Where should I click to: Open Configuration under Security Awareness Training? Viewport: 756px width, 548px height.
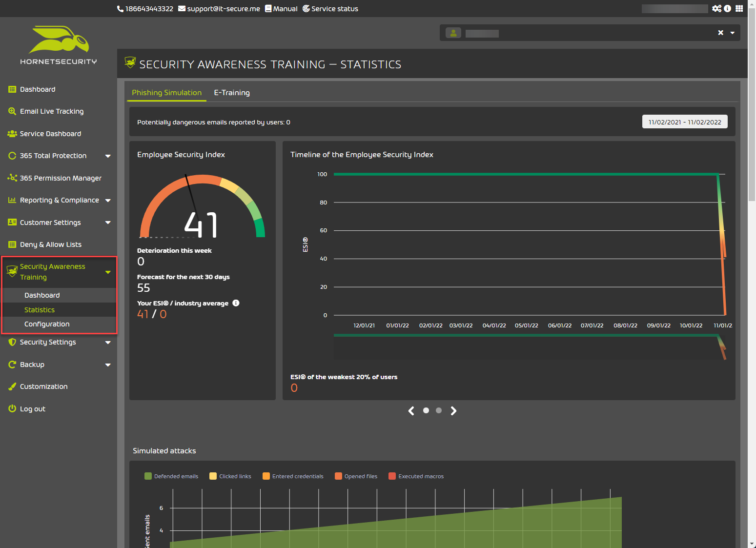coord(47,324)
